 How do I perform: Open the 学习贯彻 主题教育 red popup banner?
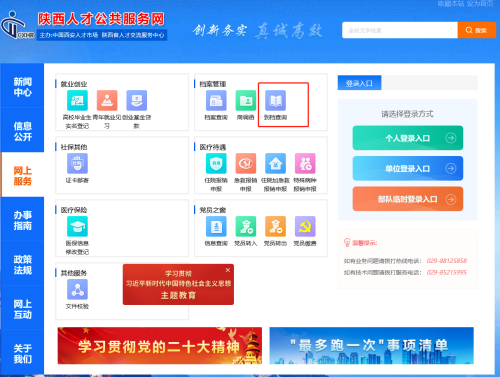click(178, 284)
